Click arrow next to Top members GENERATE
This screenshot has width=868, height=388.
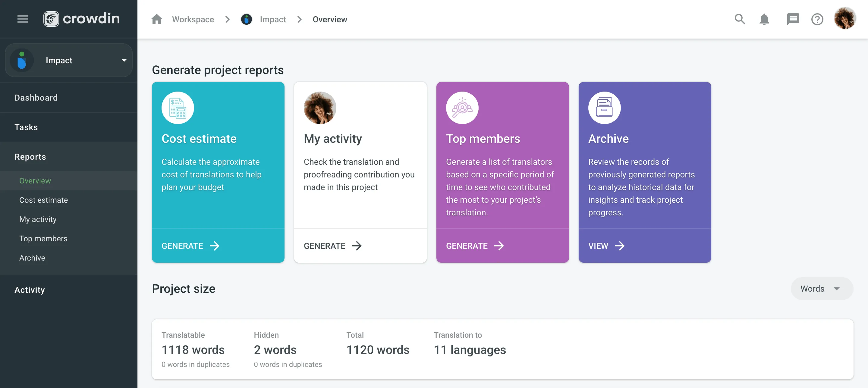pyautogui.click(x=499, y=246)
